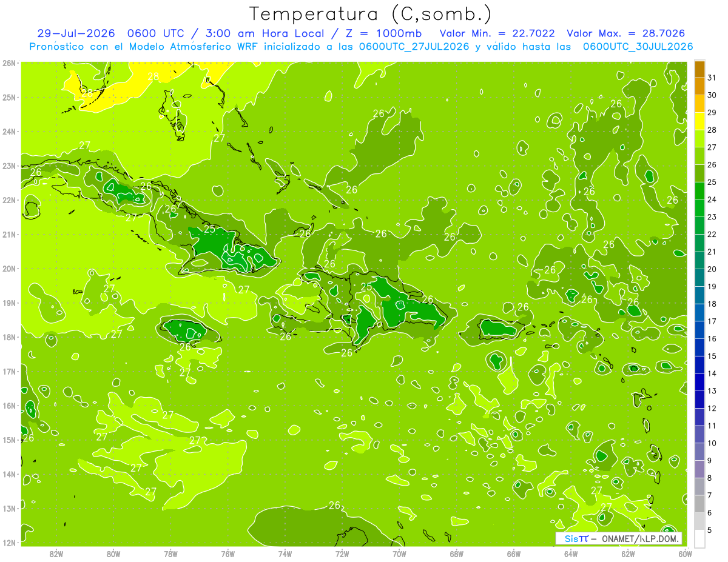Select valid-until time "0600UTC_30JUL2026"

638,47
